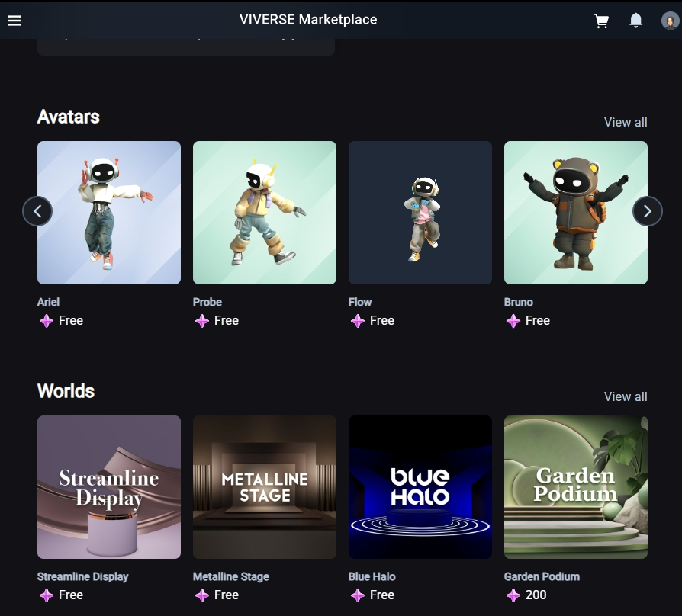
Task: Open the Garden Podium world thumbnail
Action: pos(576,487)
